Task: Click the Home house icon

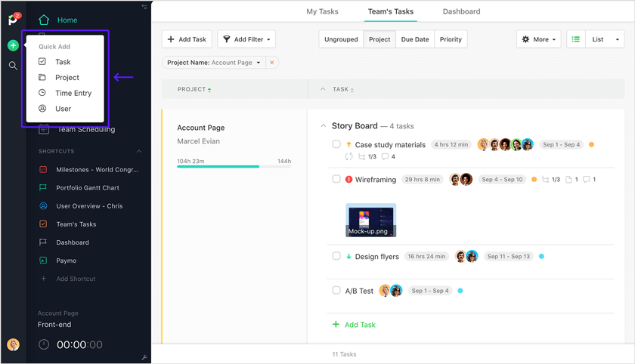Action: 44,20
